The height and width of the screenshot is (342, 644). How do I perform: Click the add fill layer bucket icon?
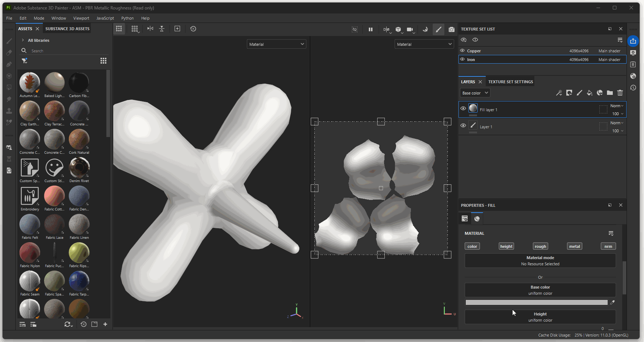coord(590,93)
